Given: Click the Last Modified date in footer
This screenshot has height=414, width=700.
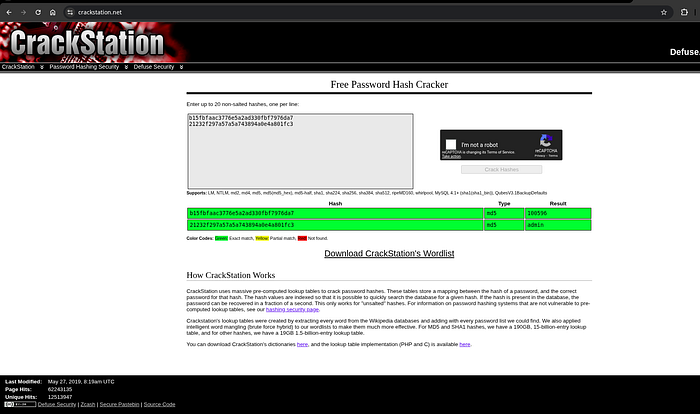Looking at the screenshot, I should point(81,382).
